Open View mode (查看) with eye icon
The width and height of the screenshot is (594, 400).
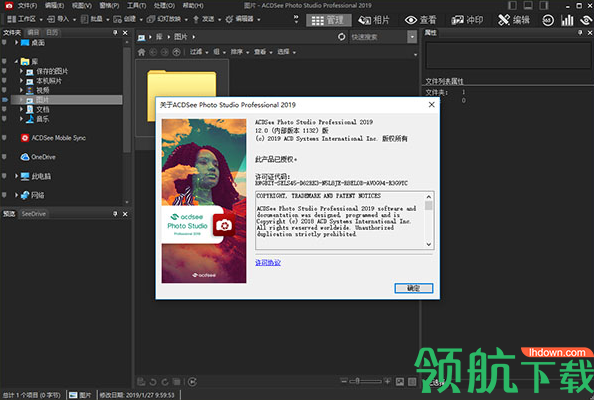coord(420,20)
